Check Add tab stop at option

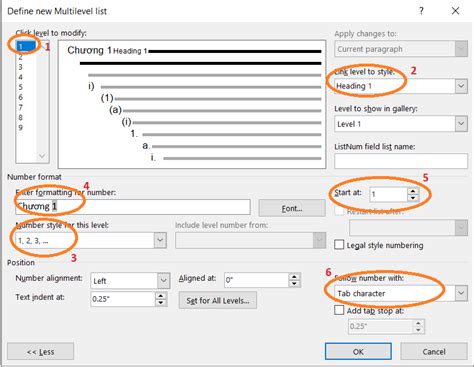pos(339,310)
